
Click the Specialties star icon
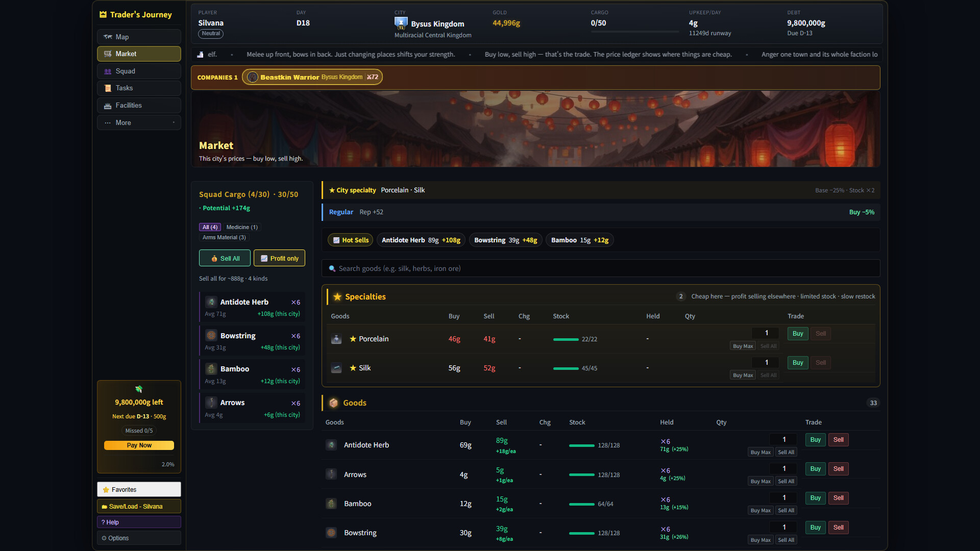tap(337, 296)
